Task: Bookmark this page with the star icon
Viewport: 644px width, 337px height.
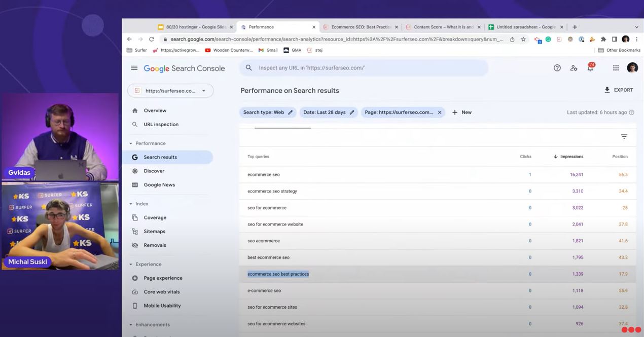Action: point(523,39)
